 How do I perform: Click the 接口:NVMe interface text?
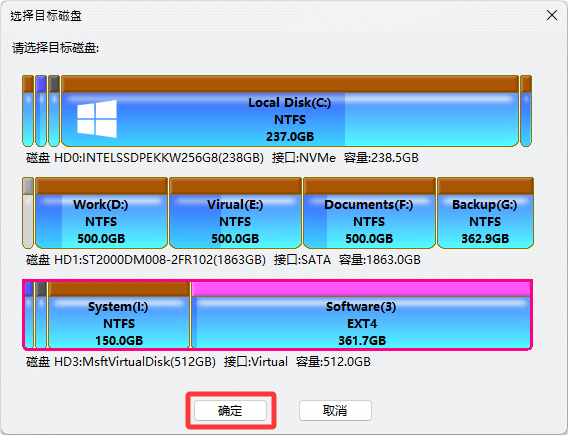(304, 158)
